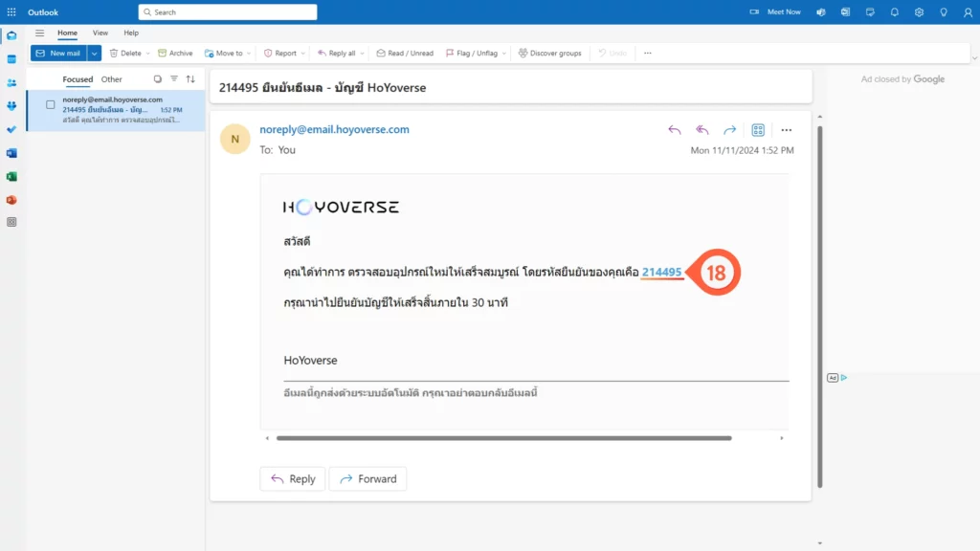The image size is (980, 551).
Task: Check the hoyoverse email checkbox
Action: click(51, 105)
